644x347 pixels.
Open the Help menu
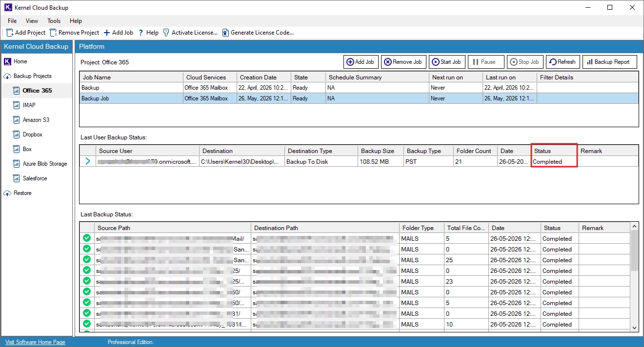click(76, 21)
